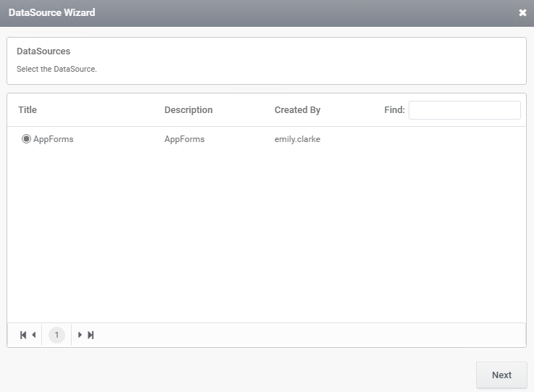534x392 pixels.
Task: Sort by the Title column header
Action: 28,110
